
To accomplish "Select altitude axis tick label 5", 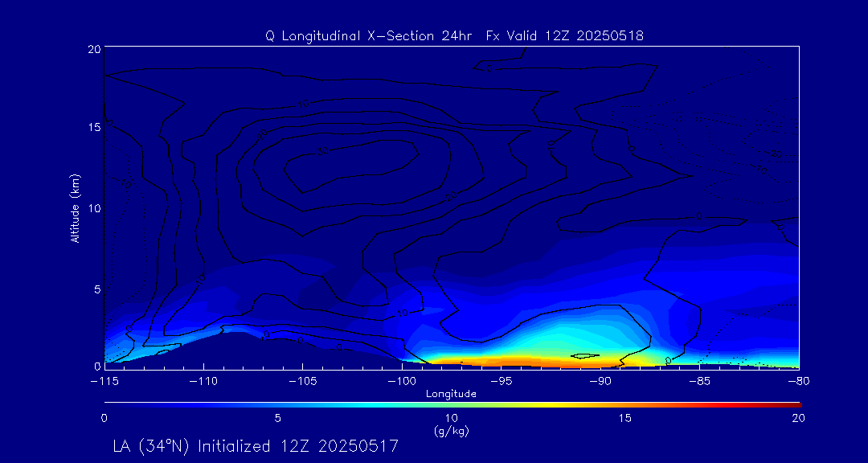I will pos(97,289).
